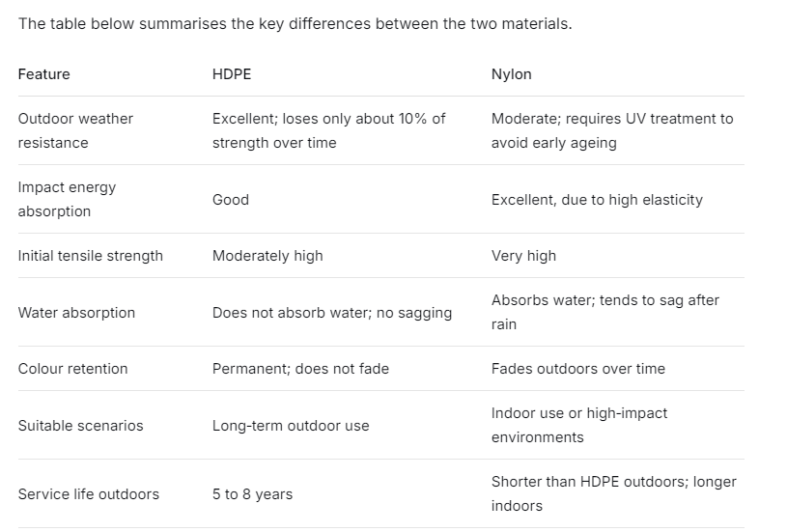Viewport: 787px width, 532px height.
Task: Click the Feature column header
Action: coord(43,74)
